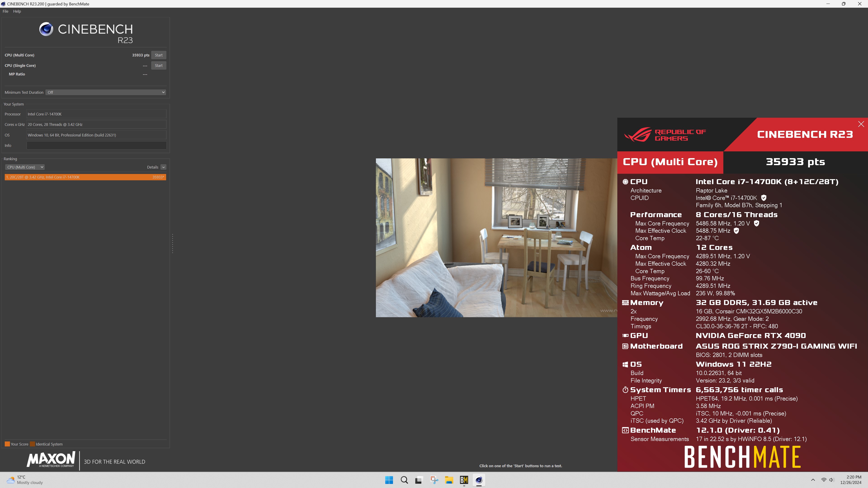Click the Cinebench taskbar icon
The image size is (868, 488).
pyautogui.click(x=479, y=480)
